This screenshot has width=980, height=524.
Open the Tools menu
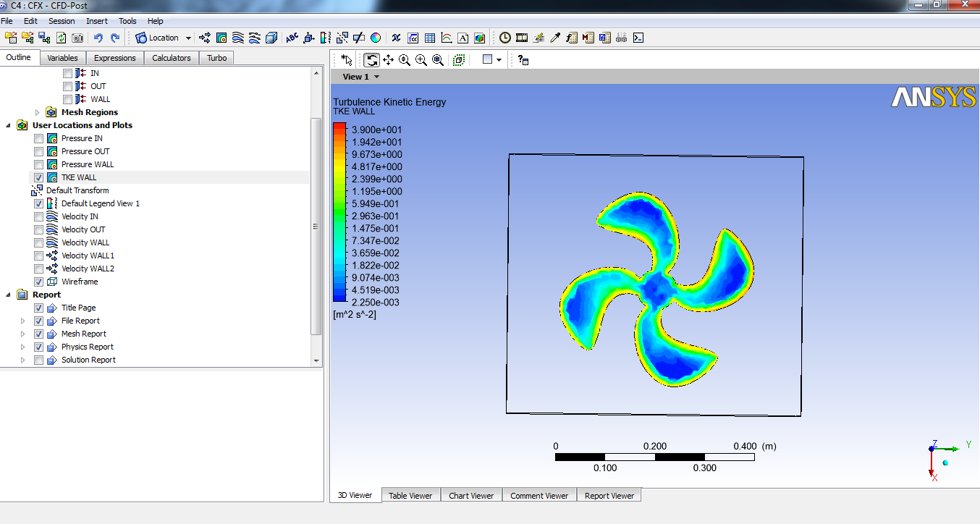pyautogui.click(x=127, y=21)
